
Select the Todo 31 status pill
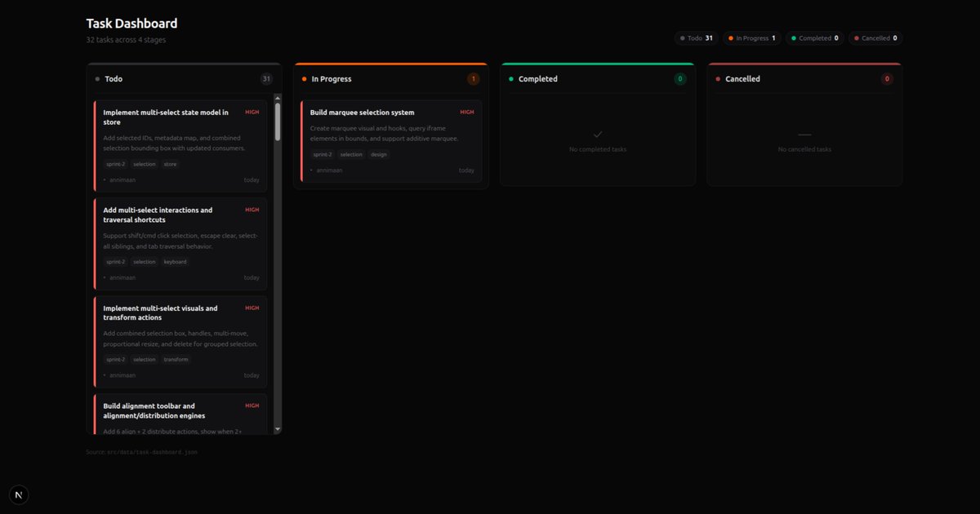point(697,38)
